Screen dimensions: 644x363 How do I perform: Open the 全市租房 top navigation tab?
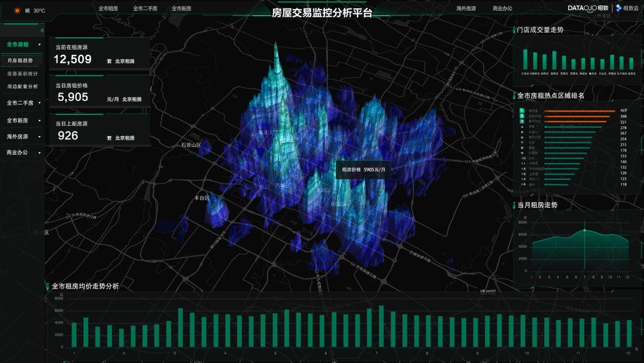pyautogui.click(x=108, y=8)
